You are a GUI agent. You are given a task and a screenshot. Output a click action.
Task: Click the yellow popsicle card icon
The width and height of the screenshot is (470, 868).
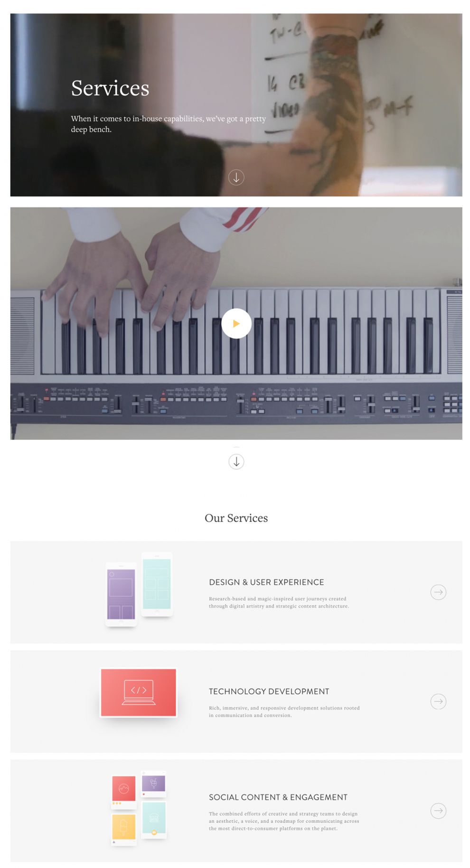[x=124, y=829]
